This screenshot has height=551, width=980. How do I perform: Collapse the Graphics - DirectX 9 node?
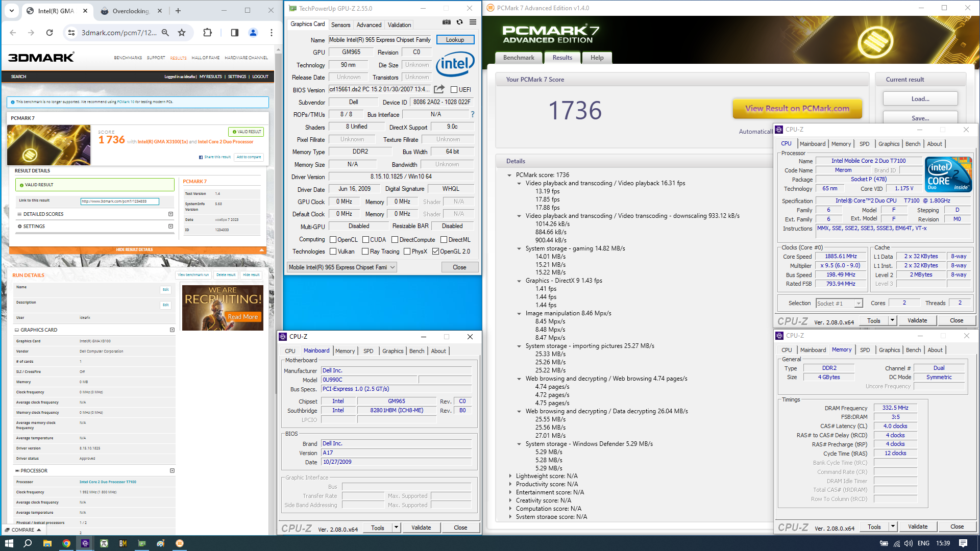(519, 281)
